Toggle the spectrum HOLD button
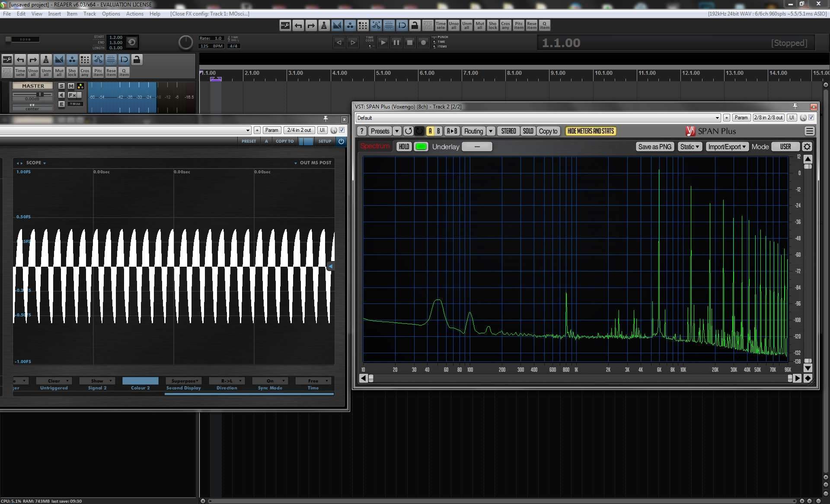 (403, 147)
